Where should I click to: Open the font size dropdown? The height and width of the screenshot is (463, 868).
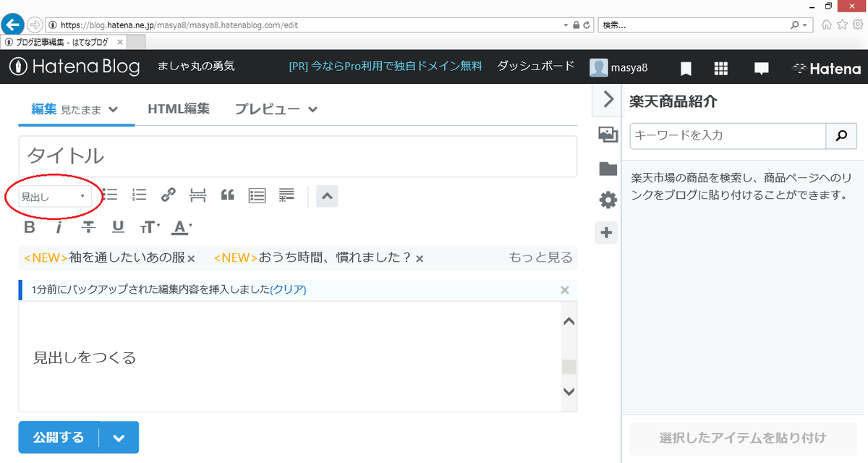tap(150, 227)
